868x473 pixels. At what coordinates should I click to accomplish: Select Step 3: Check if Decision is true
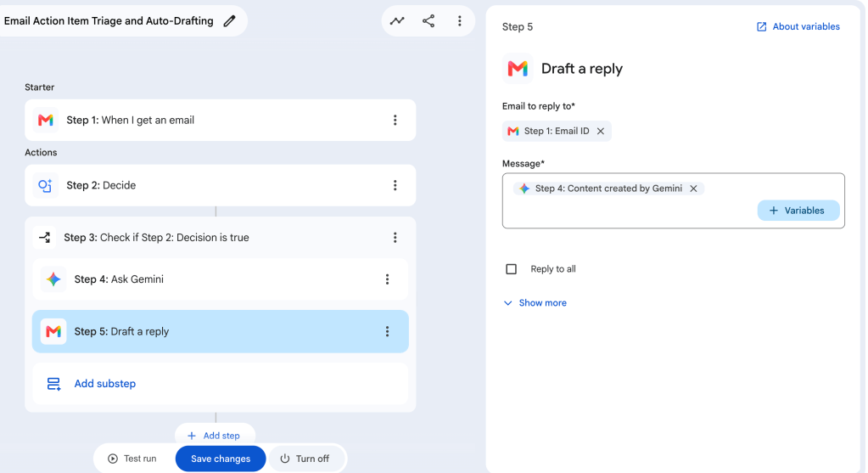coord(221,238)
